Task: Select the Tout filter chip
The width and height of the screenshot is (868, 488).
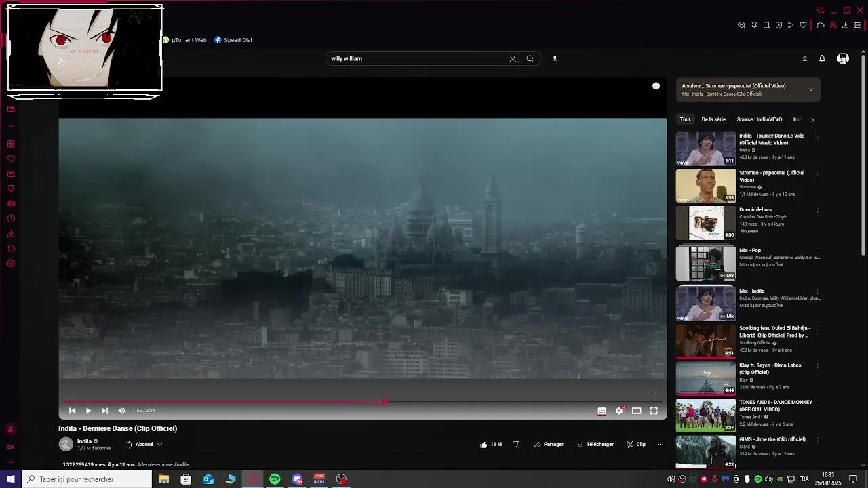Action: coord(685,120)
